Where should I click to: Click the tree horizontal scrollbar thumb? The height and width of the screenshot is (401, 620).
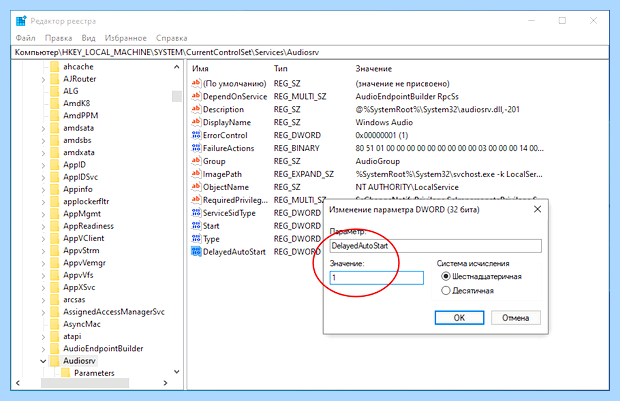click(x=85, y=383)
